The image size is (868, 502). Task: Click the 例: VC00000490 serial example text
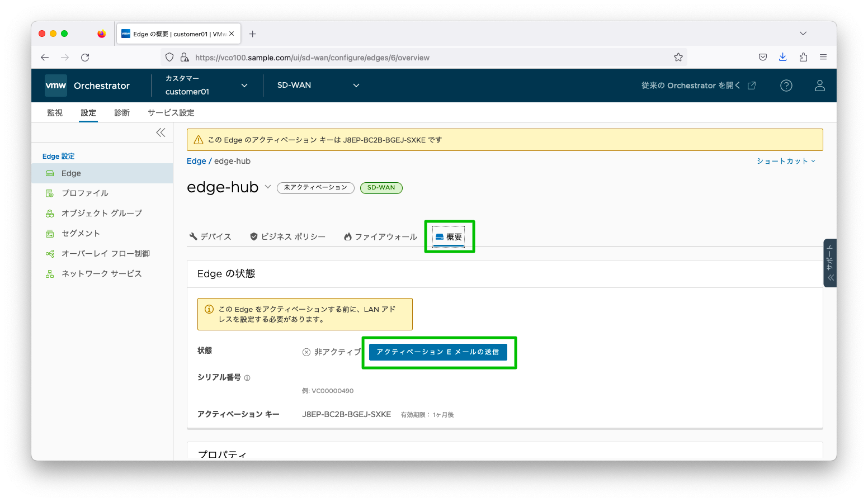[328, 391]
